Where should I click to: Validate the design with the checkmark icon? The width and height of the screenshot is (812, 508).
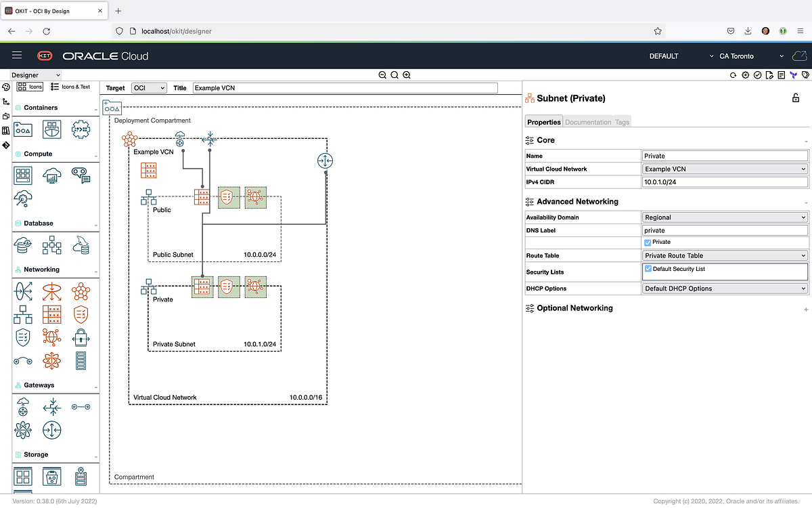tap(756, 75)
